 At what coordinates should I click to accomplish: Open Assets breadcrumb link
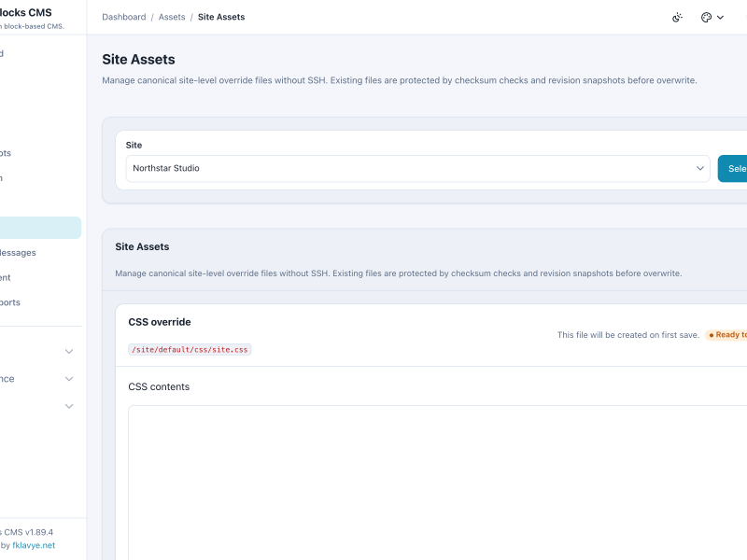coord(172,17)
